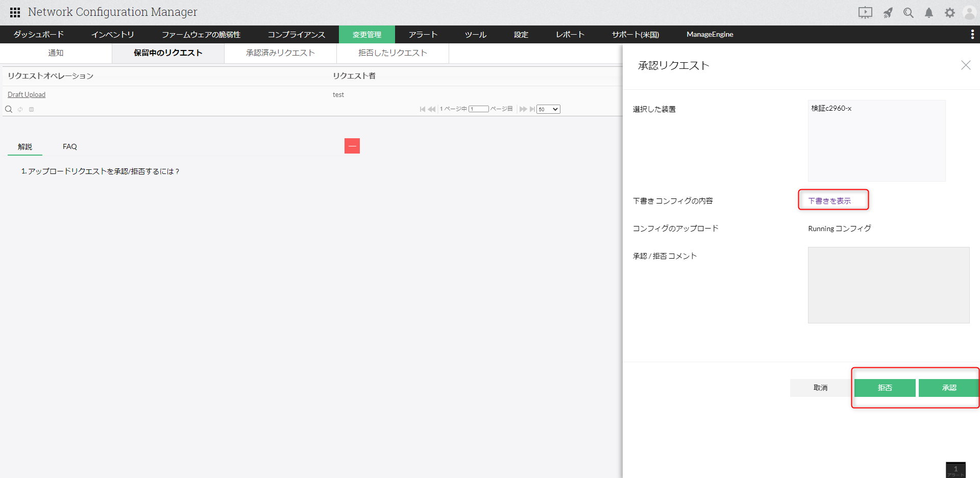Image resolution: width=980 pixels, height=478 pixels.
Task: Go to first page of results
Action: point(423,109)
